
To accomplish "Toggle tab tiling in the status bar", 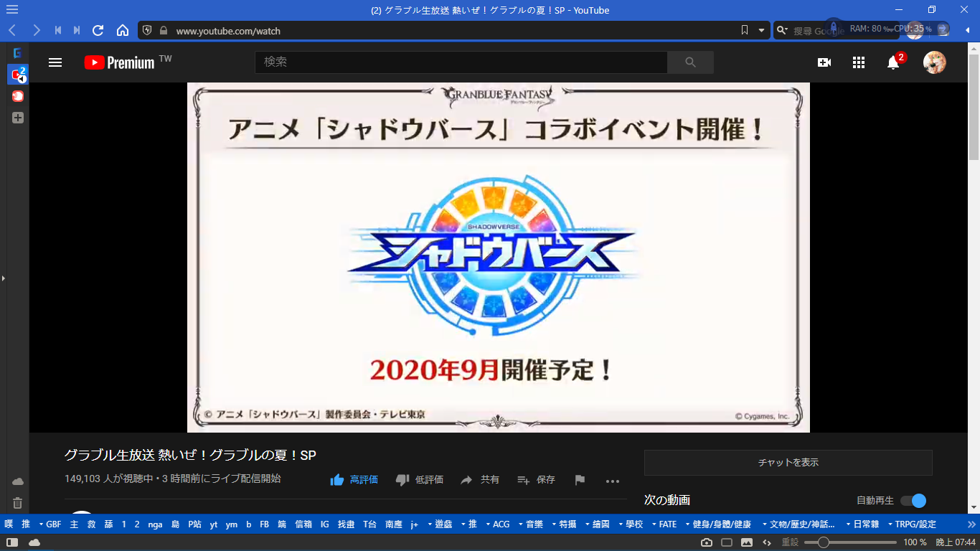I will click(727, 542).
